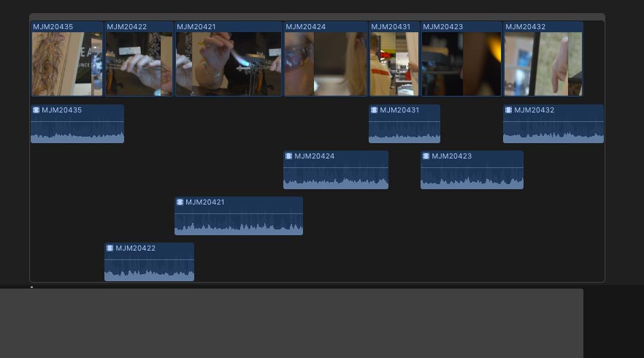Click the MJM20422 video clip title label

(127, 27)
